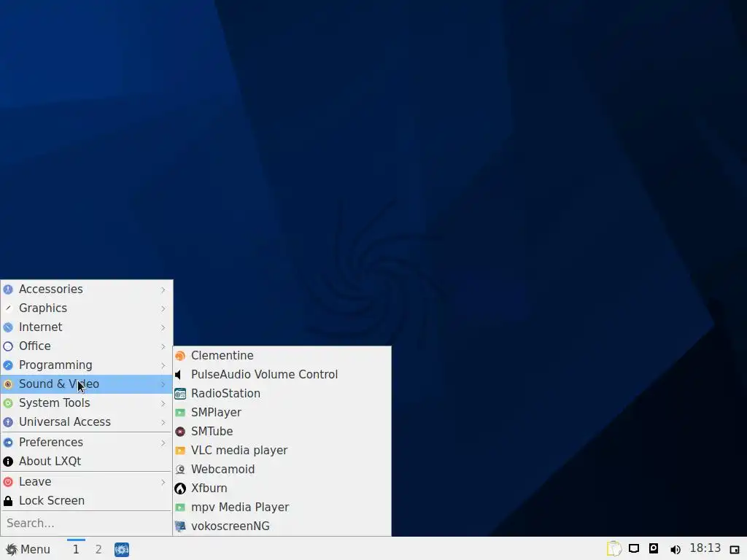
Task: Expand the Universal Access submenu arrow
Action: pos(163,422)
